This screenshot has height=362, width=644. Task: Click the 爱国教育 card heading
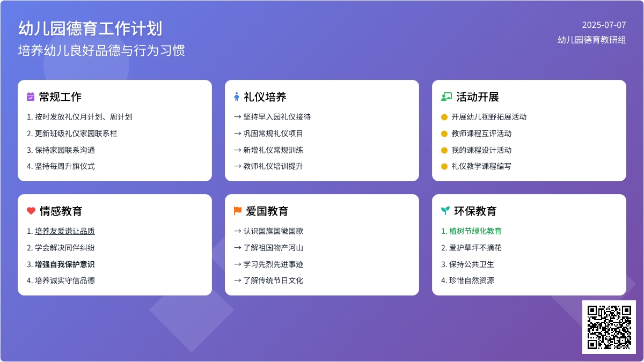tap(267, 211)
